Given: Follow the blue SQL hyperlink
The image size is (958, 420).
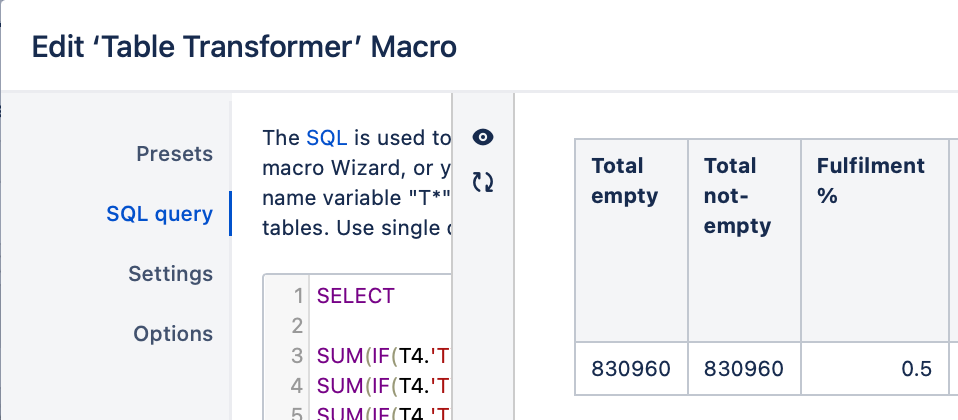Looking at the screenshot, I should pos(326,138).
